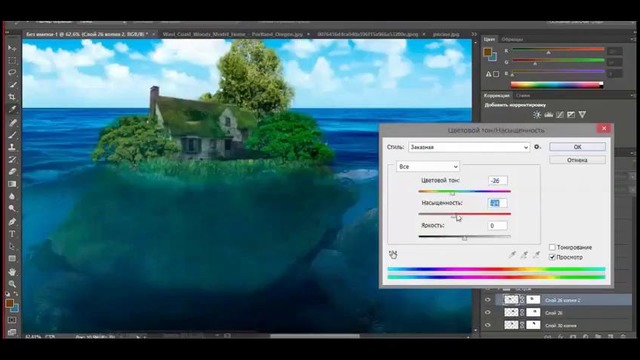
Task: Click the Насыщенность saturation slider
Action: (464, 214)
